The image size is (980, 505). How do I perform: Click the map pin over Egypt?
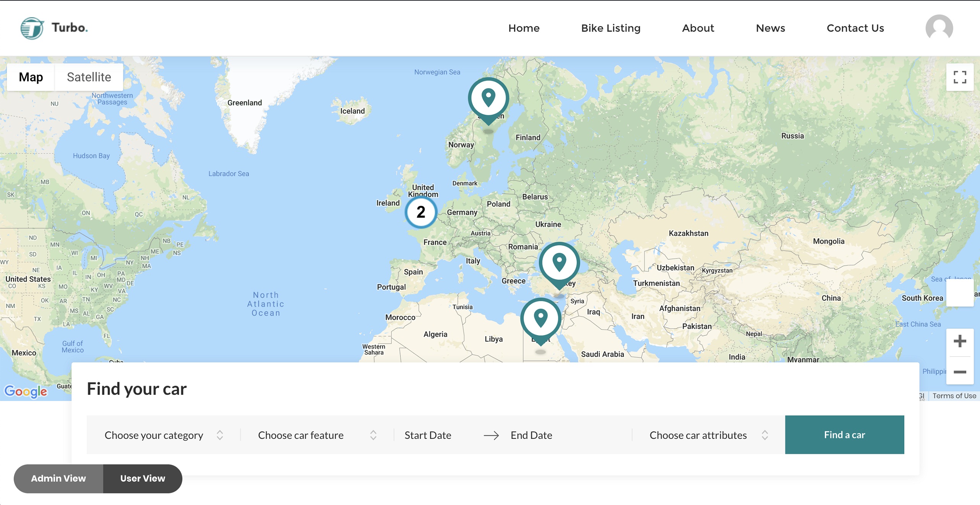pyautogui.click(x=540, y=318)
